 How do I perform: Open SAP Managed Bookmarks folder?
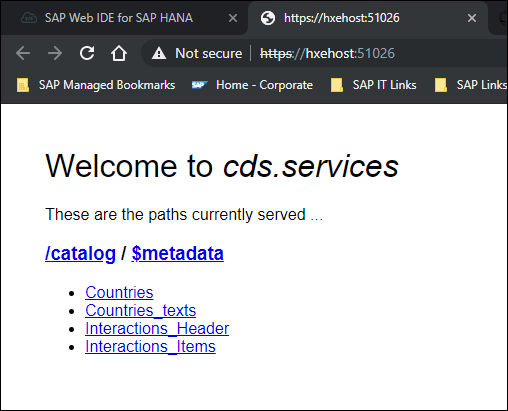tap(96, 85)
